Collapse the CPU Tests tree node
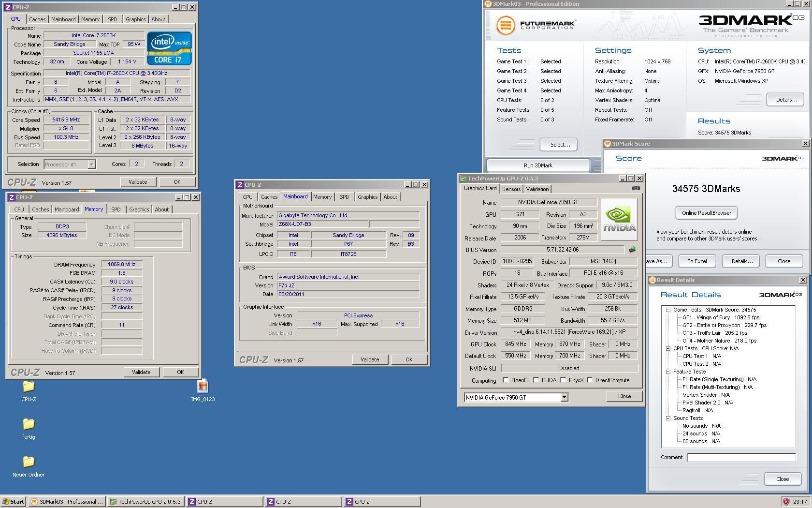Image resolution: width=812 pixels, height=508 pixels. click(668, 348)
